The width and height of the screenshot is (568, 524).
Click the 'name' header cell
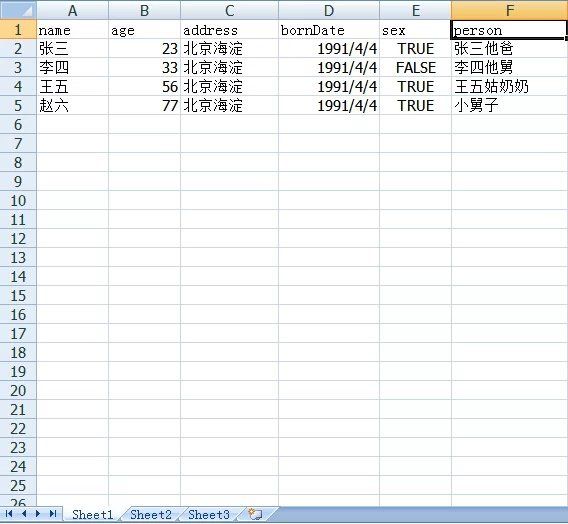[72, 30]
